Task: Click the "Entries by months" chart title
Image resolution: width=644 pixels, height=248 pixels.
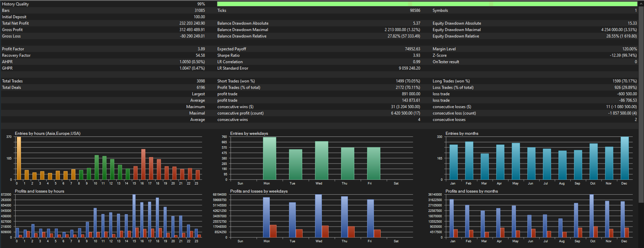Action: coord(462,133)
